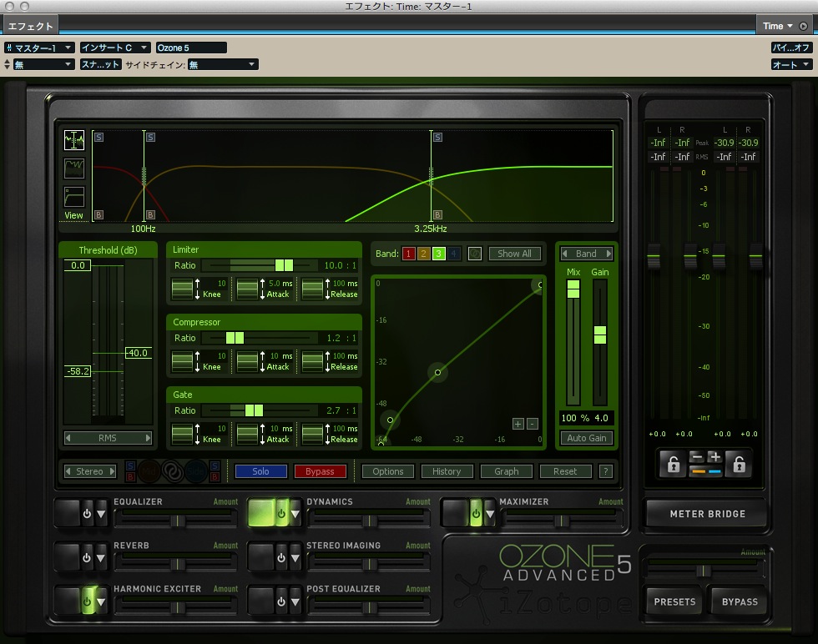Select the Side channel circle

(x=197, y=470)
